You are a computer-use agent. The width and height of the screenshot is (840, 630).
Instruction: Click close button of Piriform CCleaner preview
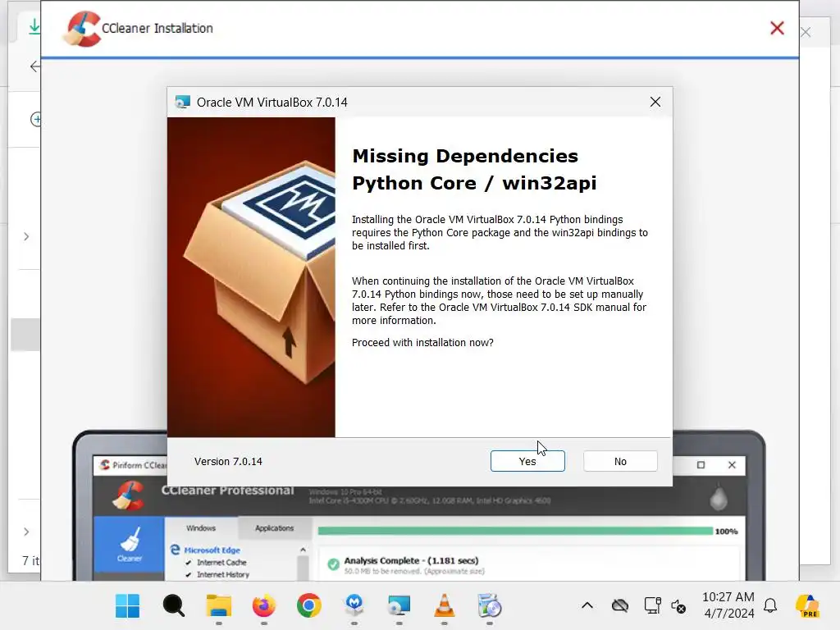coord(732,464)
